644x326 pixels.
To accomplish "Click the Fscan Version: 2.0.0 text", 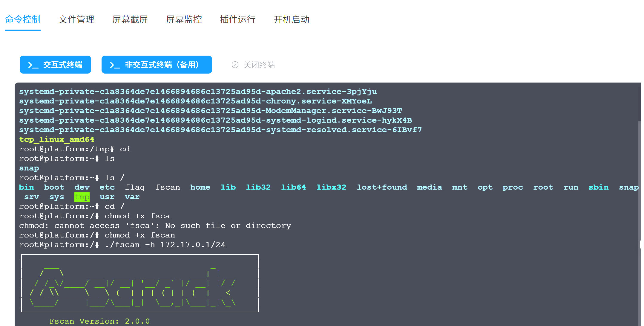I will click(99, 321).
